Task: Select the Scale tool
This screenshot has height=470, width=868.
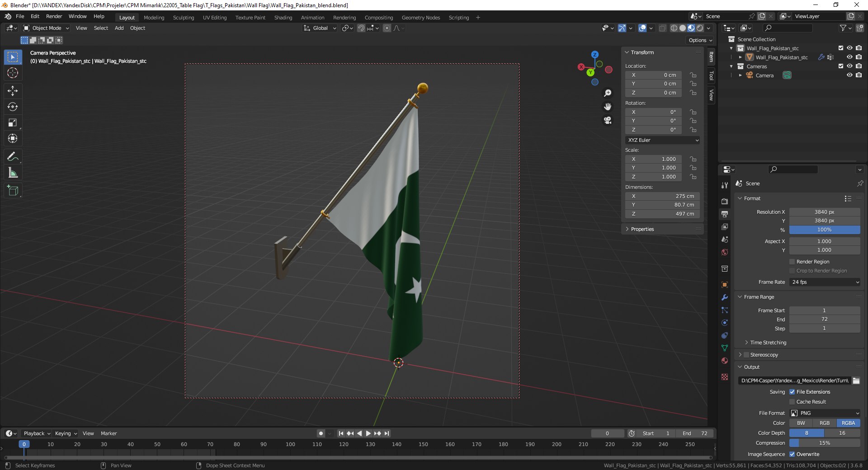Action: pos(13,122)
